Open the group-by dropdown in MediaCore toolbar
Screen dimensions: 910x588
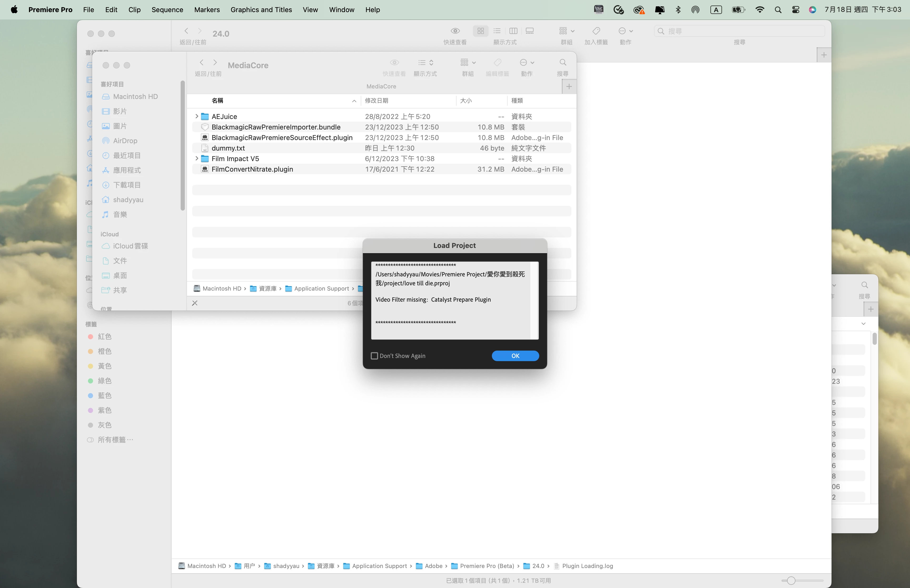(468, 63)
